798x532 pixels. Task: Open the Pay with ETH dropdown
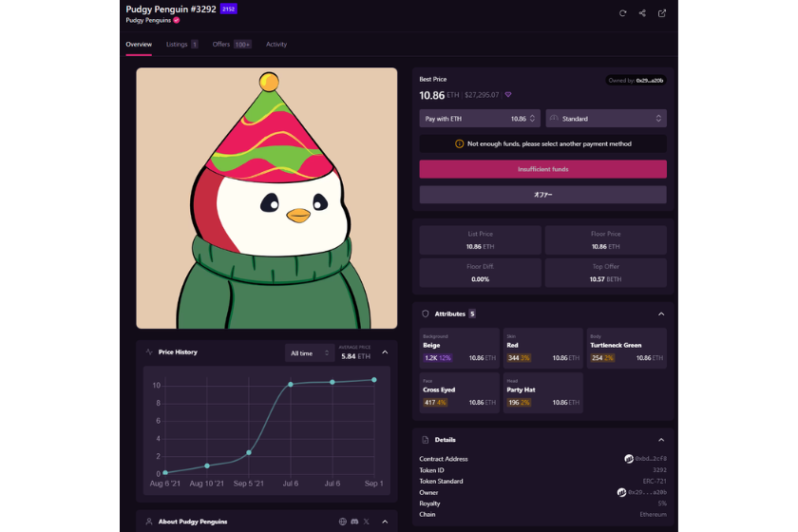480,119
